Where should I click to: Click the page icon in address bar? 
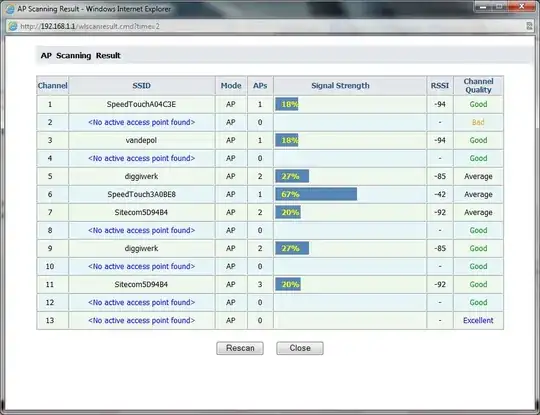[13, 26]
